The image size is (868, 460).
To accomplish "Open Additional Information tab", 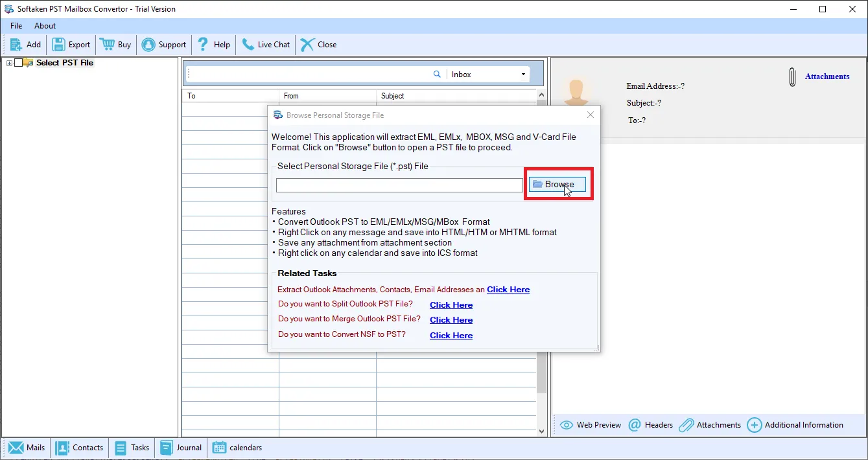I will pyautogui.click(x=795, y=425).
